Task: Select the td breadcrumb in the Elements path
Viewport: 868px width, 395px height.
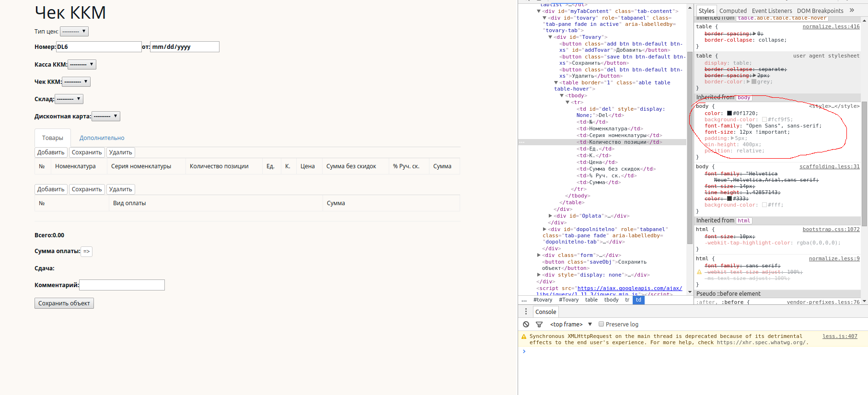Action: tap(638, 300)
